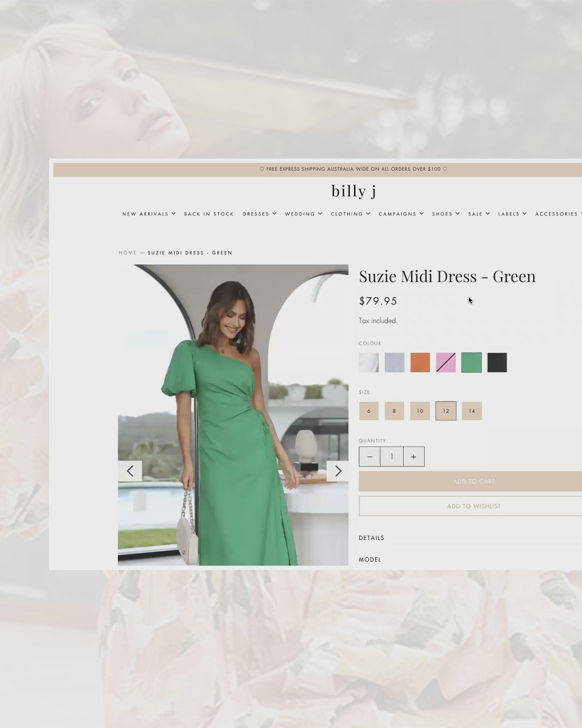Select the crossed-out pink colour swatch
The height and width of the screenshot is (728, 582).
pyautogui.click(x=446, y=362)
